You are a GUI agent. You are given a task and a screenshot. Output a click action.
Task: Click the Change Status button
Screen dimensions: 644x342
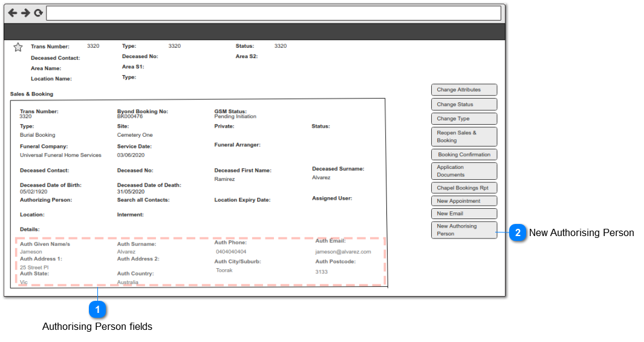point(464,104)
